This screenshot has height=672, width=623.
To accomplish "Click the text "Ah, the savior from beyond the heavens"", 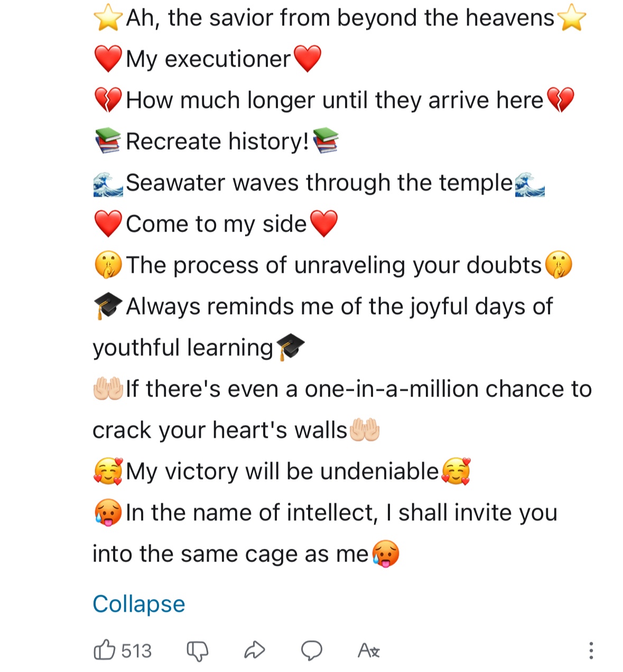I will point(340,19).
